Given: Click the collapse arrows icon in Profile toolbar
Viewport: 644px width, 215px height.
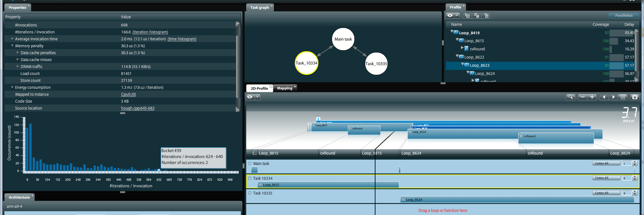Looking at the screenshot, I should coord(477,15).
